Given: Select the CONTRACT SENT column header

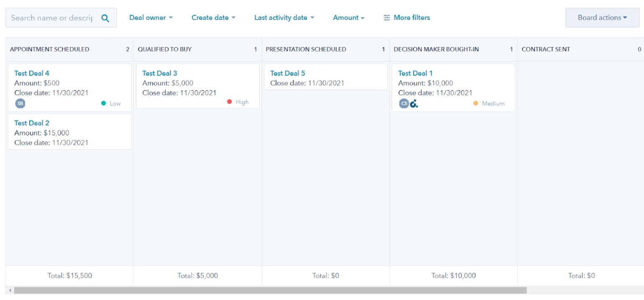Looking at the screenshot, I should pos(545,49).
